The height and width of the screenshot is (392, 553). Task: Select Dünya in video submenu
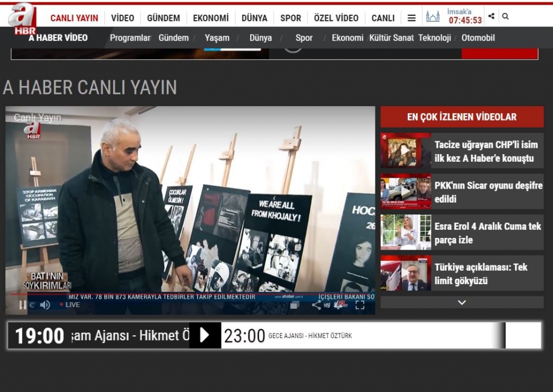click(261, 38)
